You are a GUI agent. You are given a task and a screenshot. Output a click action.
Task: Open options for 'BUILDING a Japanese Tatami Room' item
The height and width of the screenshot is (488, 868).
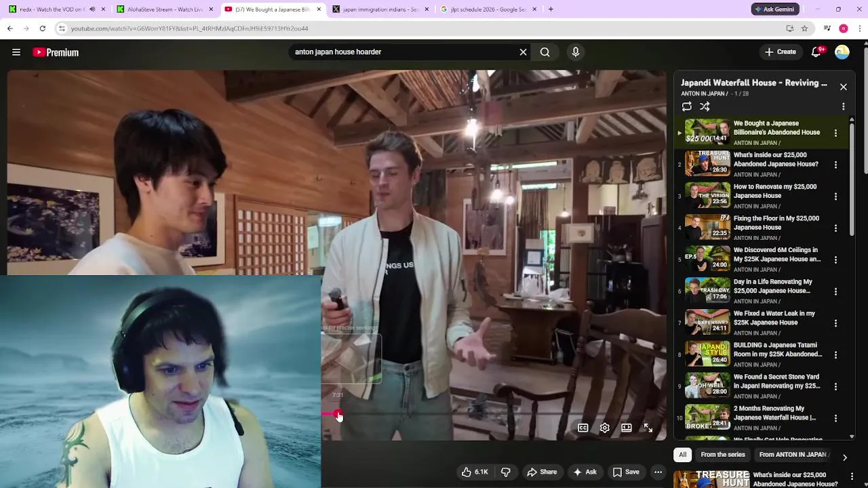835,355
